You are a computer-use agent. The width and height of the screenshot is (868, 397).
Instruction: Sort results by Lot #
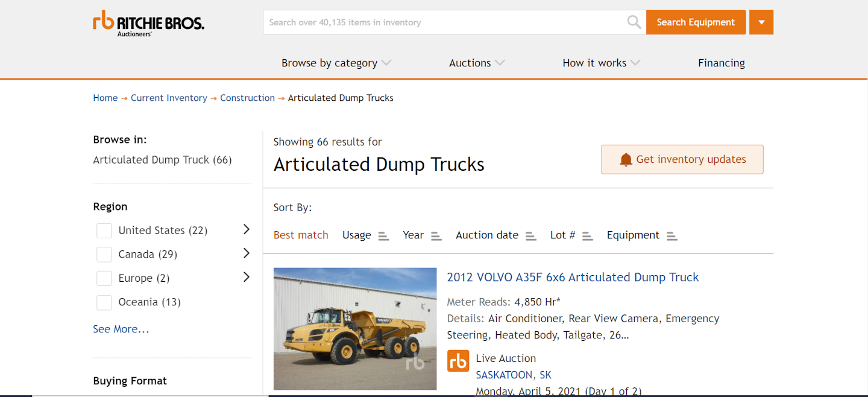(x=563, y=235)
